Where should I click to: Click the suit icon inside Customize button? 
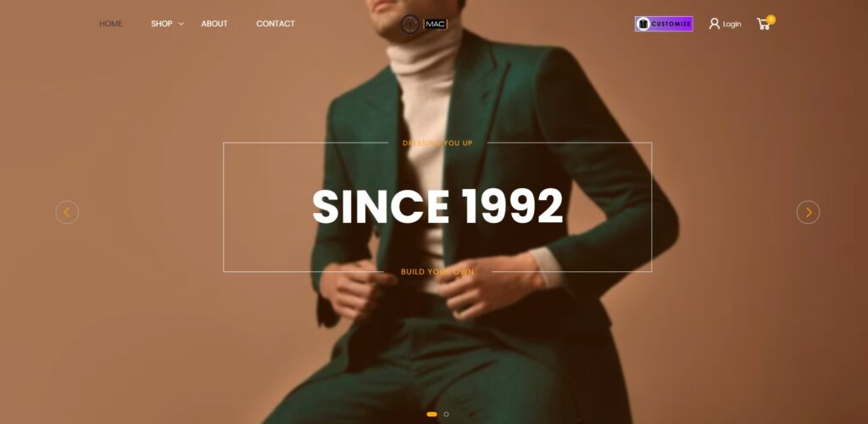click(643, 24)
